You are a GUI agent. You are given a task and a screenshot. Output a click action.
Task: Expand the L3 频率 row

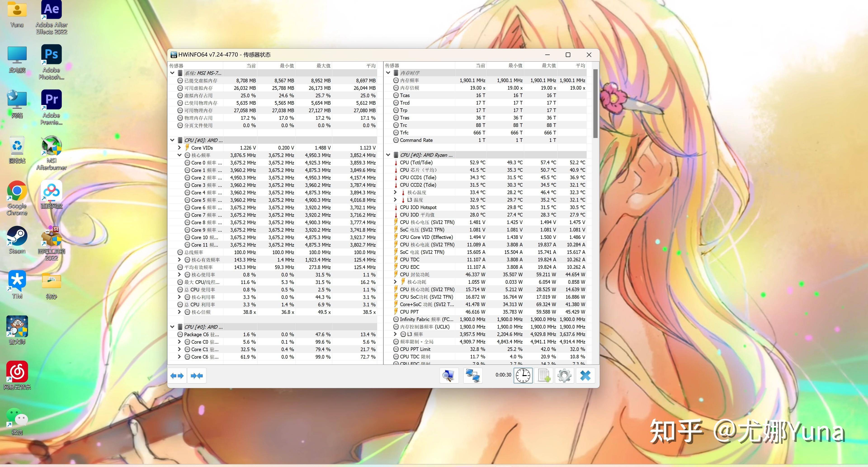coord(395,334)
